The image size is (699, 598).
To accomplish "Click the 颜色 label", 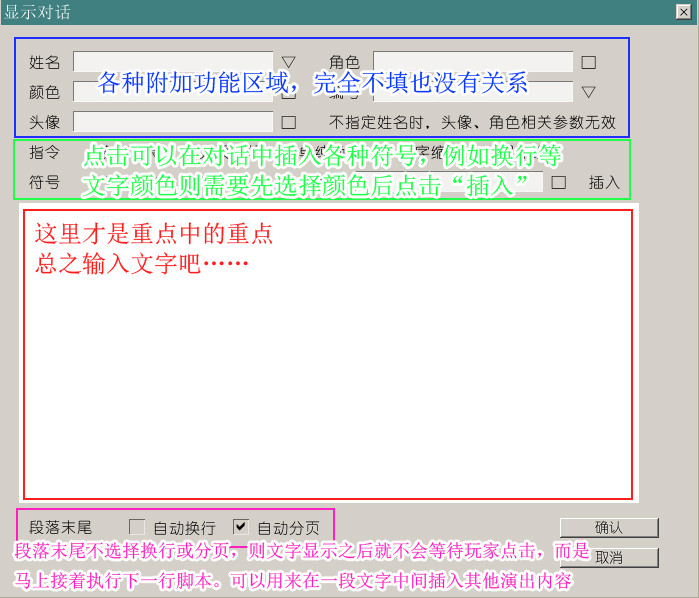I will 44,92.
